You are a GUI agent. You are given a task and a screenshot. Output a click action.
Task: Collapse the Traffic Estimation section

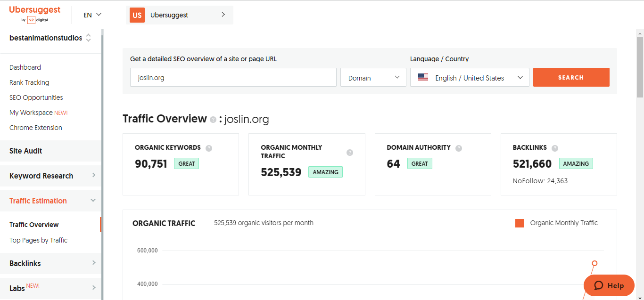tap(50, 201)
